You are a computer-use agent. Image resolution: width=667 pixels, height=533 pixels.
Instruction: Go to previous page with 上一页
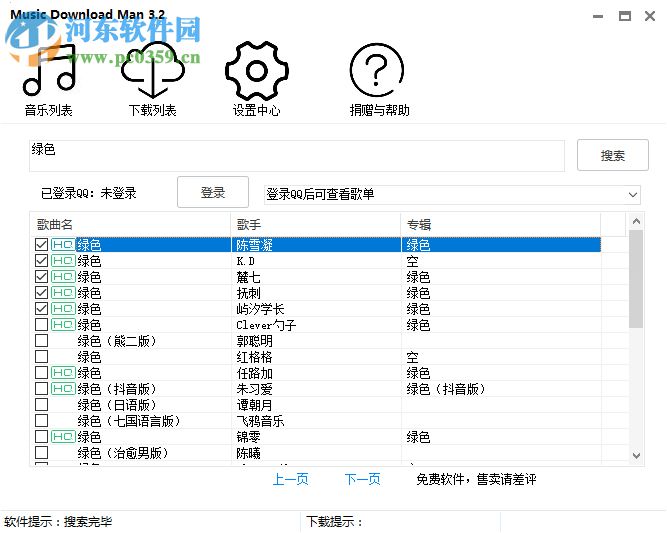click(291, 479)
